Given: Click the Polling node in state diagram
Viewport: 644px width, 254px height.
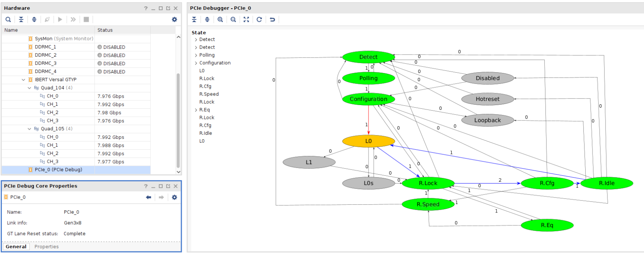Looking at the screenshot, I should coord(368,78).
